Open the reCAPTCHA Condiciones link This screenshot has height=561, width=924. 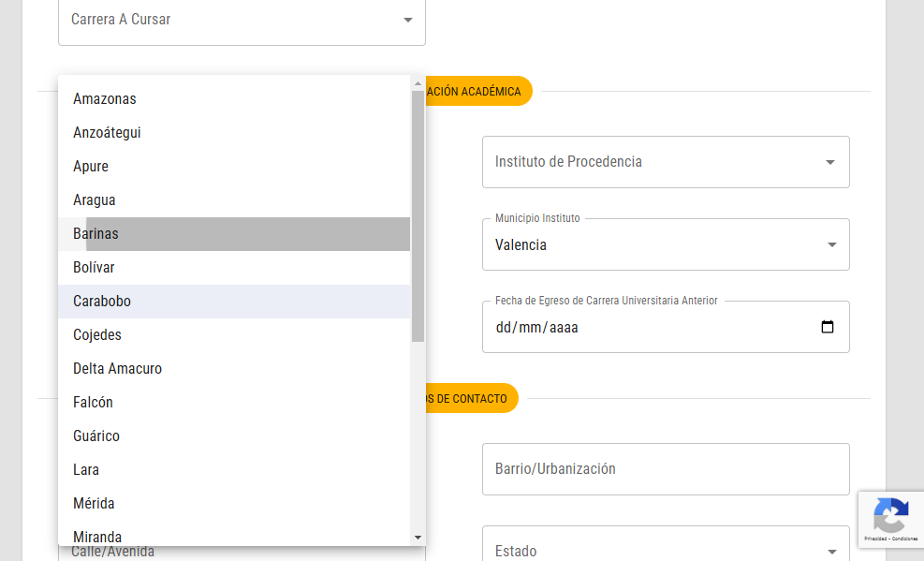pos(904,539)
